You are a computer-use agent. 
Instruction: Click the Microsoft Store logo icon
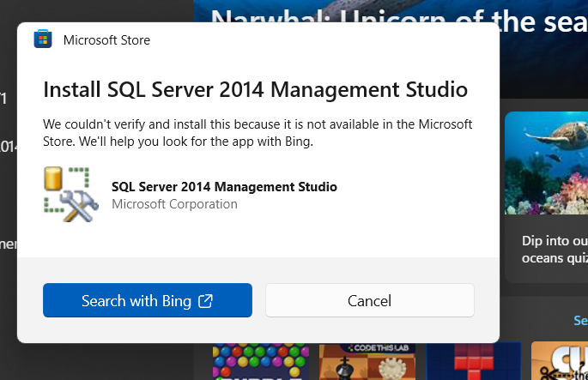point(42,39)
